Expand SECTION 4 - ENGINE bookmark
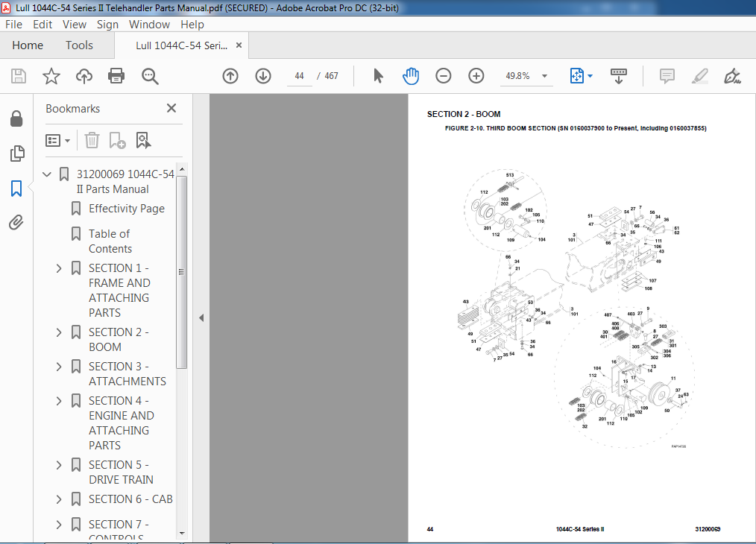The width and height of the screenshot is (756, 544). tap(59, 401)
